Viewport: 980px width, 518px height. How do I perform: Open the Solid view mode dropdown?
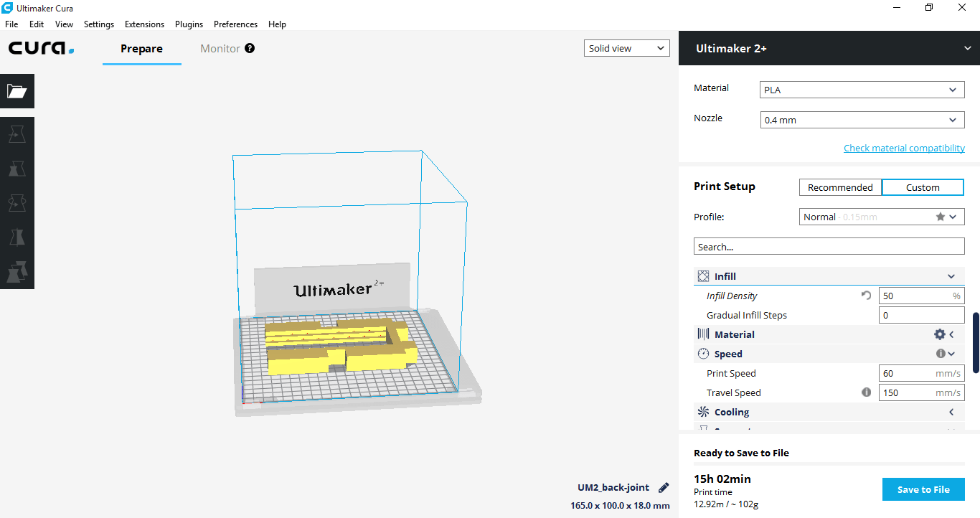click(627, 48)
